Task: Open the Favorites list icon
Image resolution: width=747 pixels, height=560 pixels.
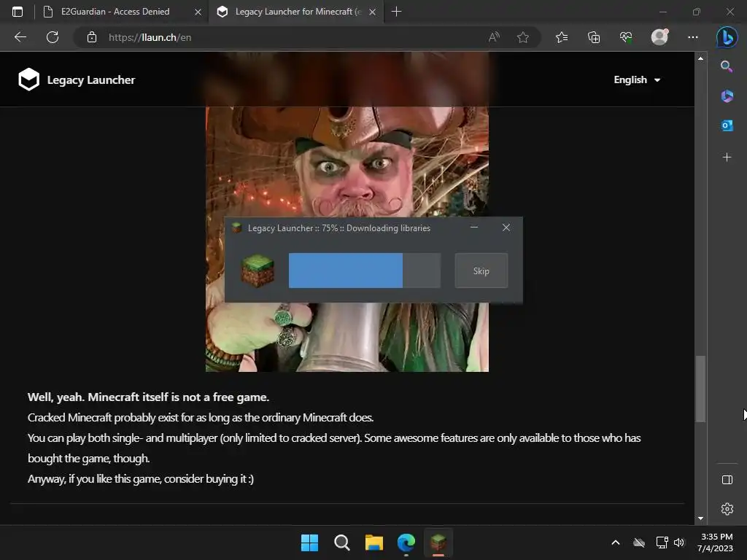Action: point(562,37)
